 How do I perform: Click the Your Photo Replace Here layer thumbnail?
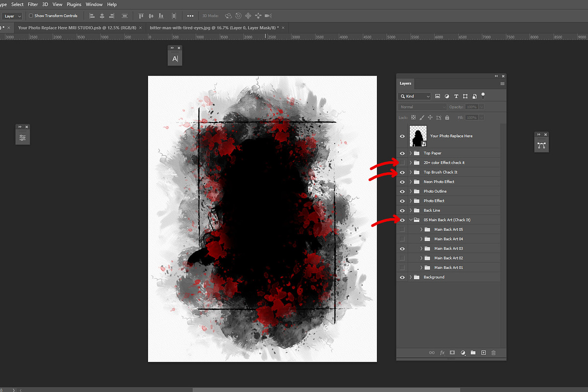[418, 136]
